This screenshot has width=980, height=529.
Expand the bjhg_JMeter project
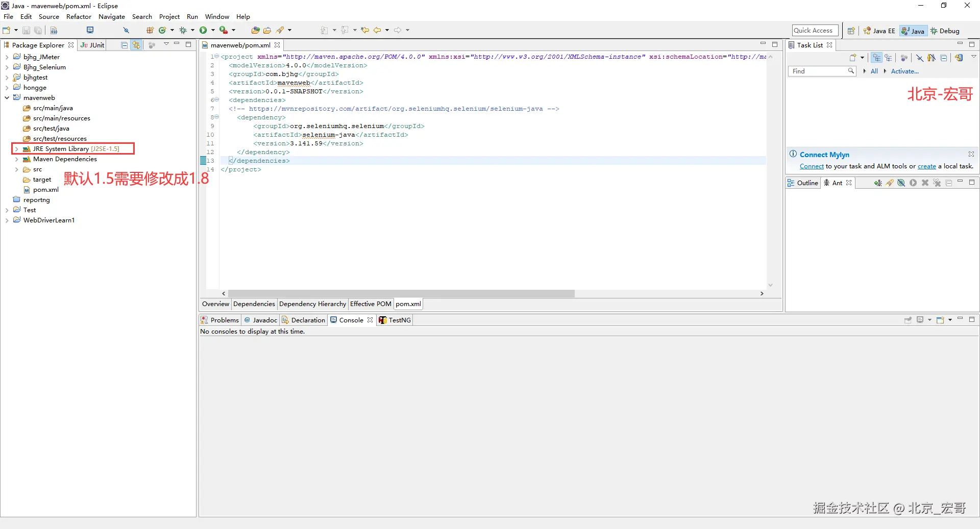pos(7,57)
